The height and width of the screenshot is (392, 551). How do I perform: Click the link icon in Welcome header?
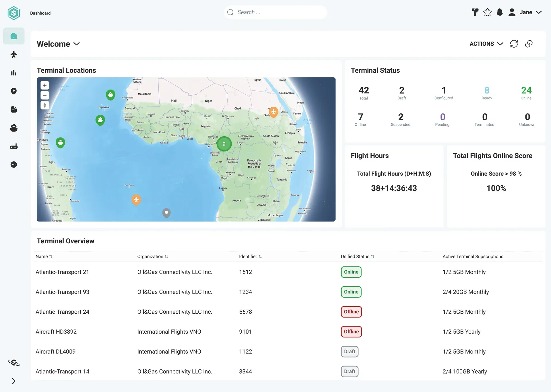click(529, 44)
